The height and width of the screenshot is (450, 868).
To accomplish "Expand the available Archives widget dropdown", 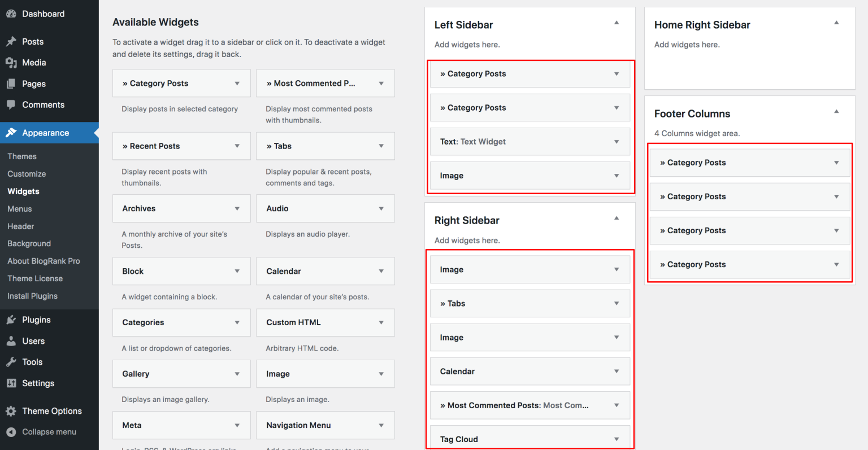I will point(237,208).
